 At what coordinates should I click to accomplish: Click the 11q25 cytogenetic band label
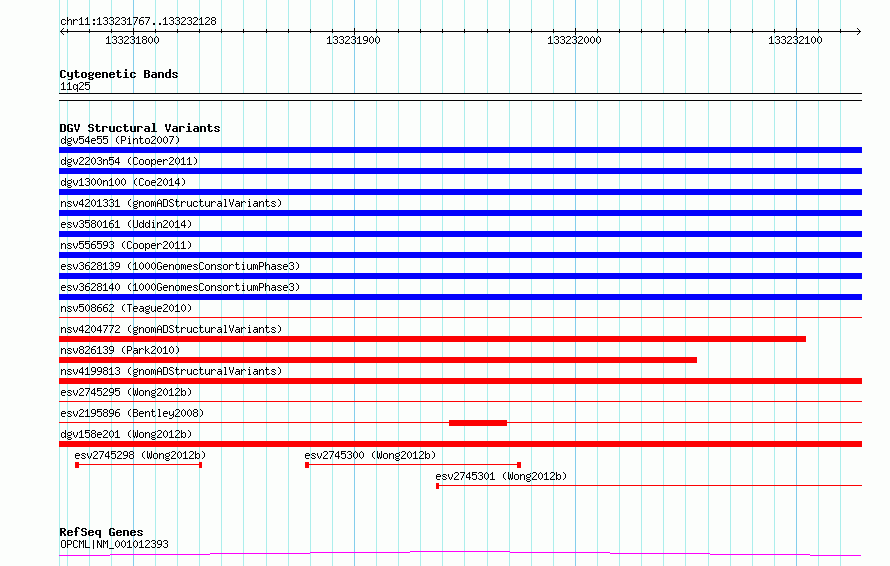[x=75, y=86]
